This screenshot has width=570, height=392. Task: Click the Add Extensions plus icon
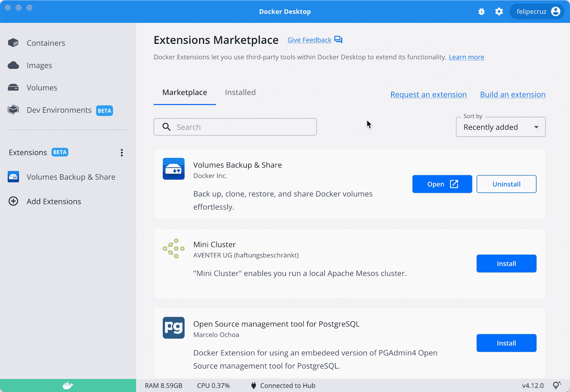click(x=13, y=201)
